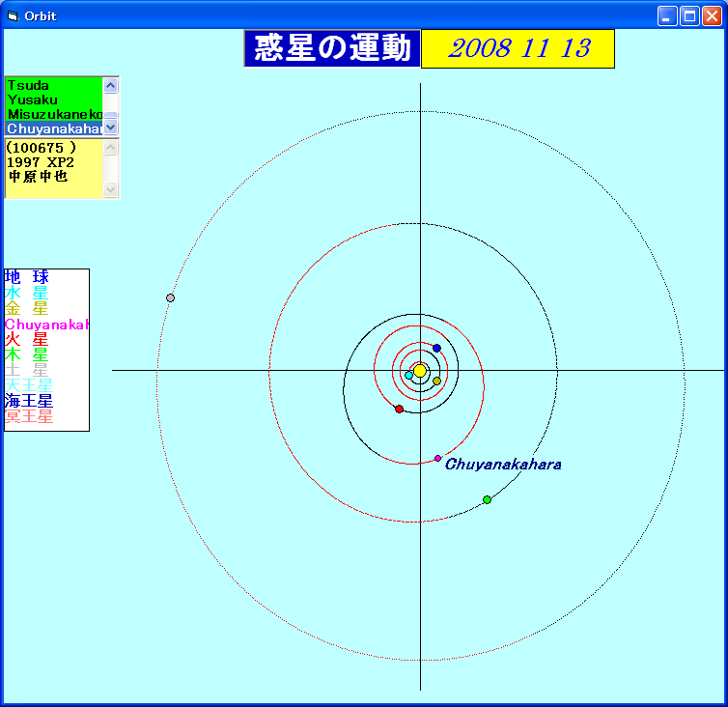The image size is (728, 707).
Task: Click the 火星 legend entry
Action: [26, 339]
